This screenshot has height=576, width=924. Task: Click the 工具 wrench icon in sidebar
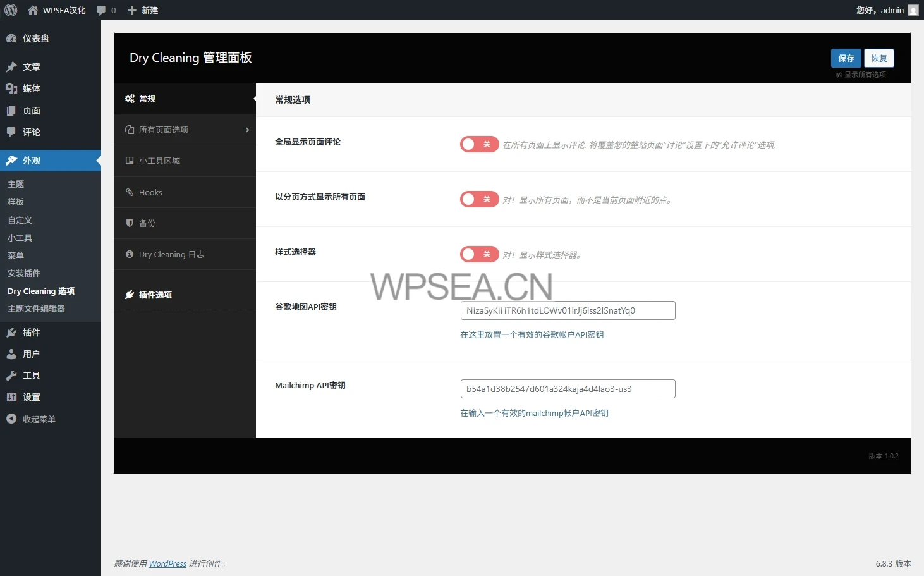[11, 376]
